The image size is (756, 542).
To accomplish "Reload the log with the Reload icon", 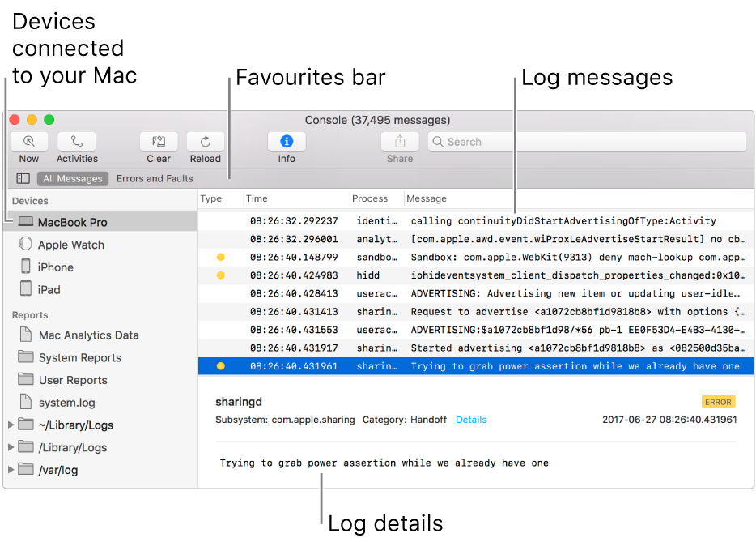I will (x=206, y=142).
